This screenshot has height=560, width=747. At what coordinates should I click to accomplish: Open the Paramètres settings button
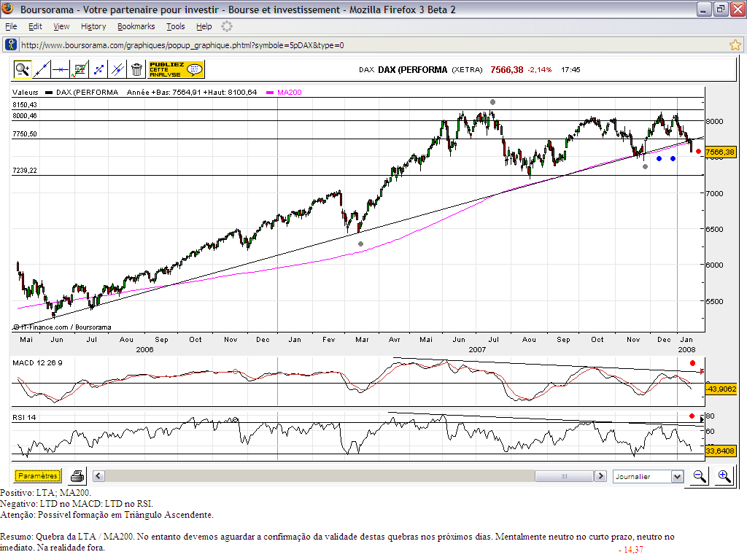tap(38, 475)
